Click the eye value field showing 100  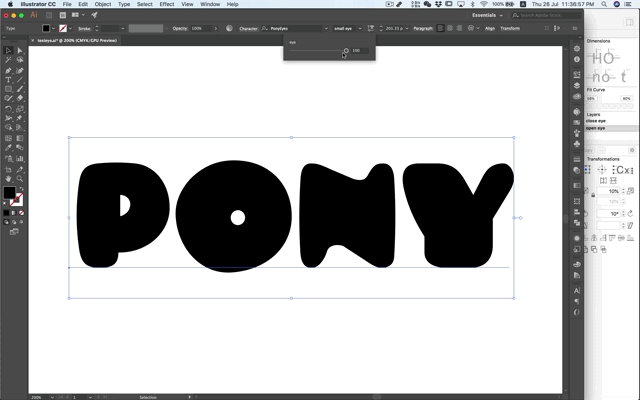[360, 51]
